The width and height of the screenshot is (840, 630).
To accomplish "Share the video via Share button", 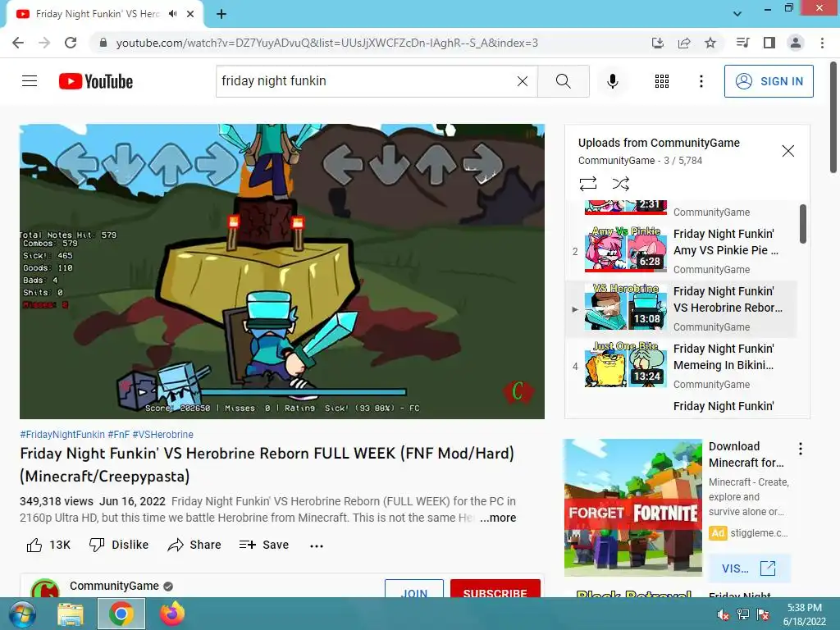I will (x=194, y=545).
